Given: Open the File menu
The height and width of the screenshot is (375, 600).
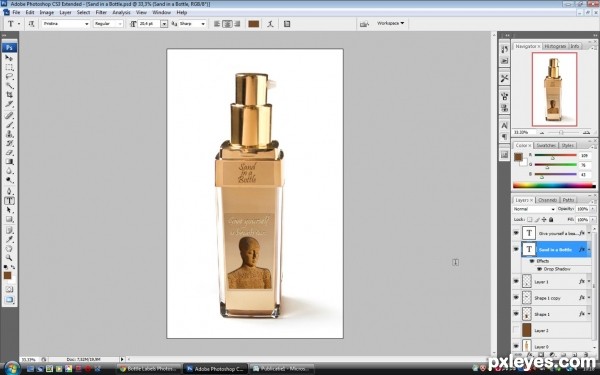Looking at the screenshot, I should (16, 12).
